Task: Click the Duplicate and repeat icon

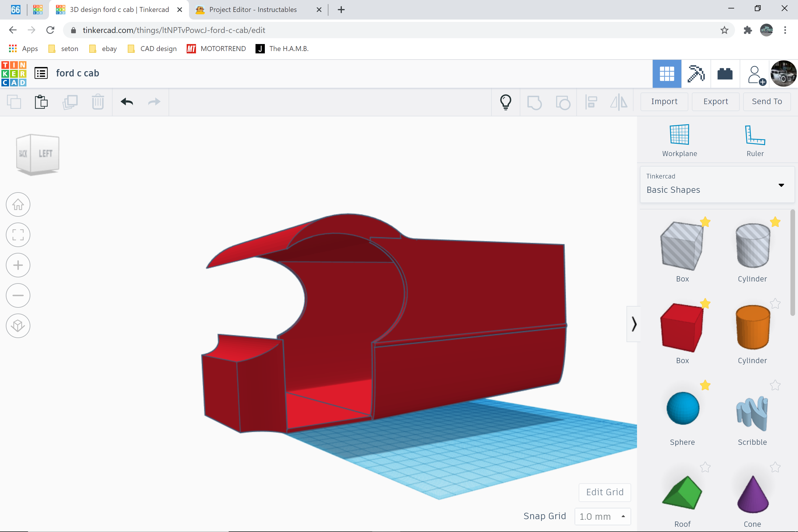Action: coord(70,102)
